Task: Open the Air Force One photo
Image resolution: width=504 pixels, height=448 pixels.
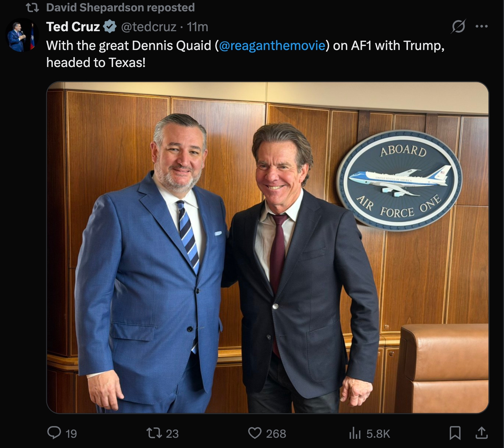Action: [268, 247]
